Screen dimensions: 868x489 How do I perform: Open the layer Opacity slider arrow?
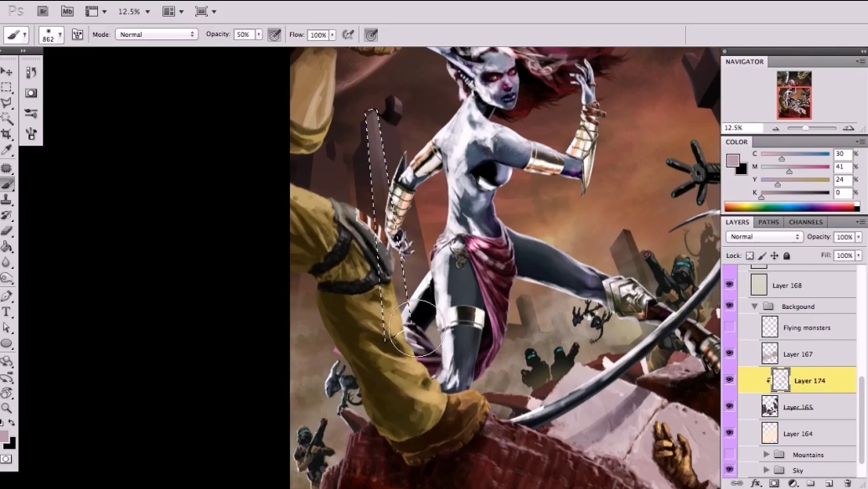(859, 237)
